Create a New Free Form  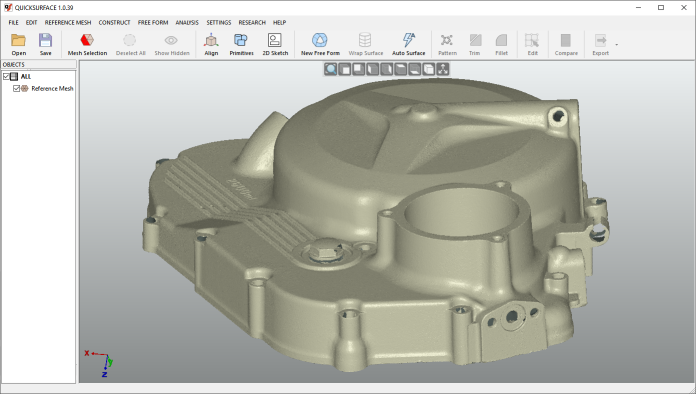[320, 45]
